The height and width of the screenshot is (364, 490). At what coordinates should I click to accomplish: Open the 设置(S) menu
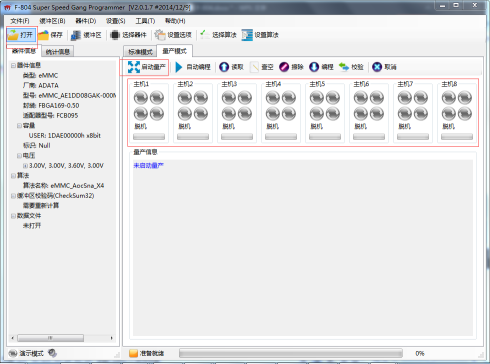[x=116, y=21]
